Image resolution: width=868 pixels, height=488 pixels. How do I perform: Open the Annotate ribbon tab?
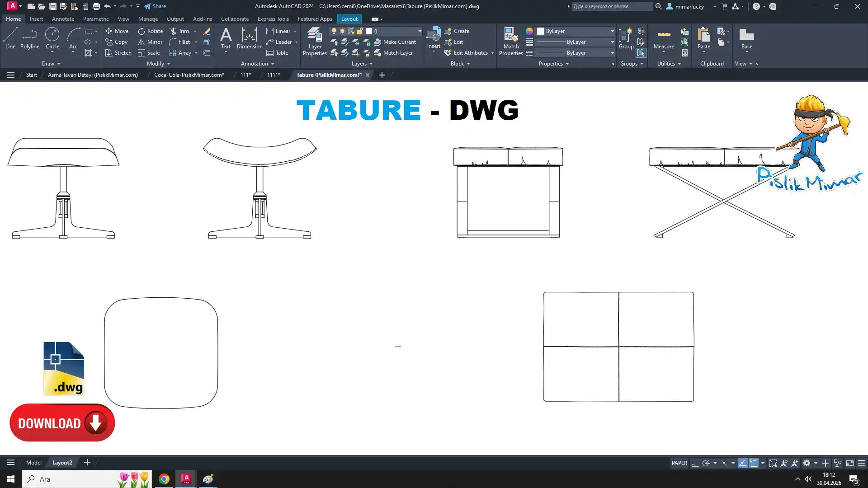click(x=63, y=19)
